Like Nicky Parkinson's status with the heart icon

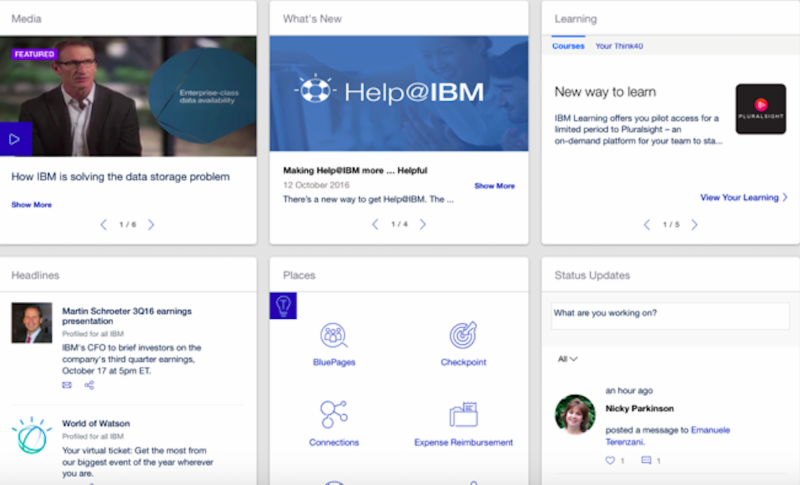click(610, 460)
